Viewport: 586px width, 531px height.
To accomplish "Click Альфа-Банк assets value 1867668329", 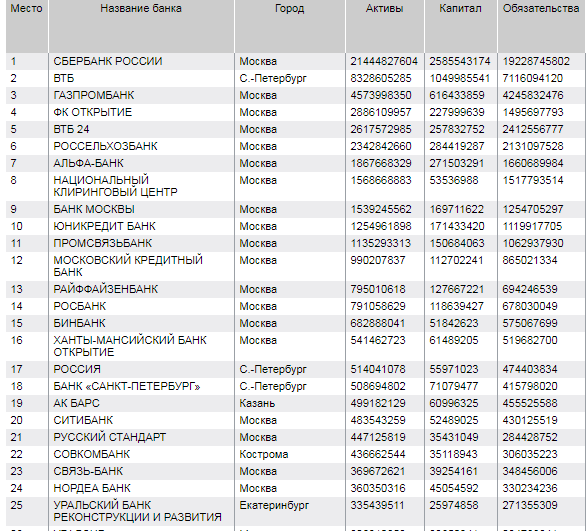I will coord(380,163).
